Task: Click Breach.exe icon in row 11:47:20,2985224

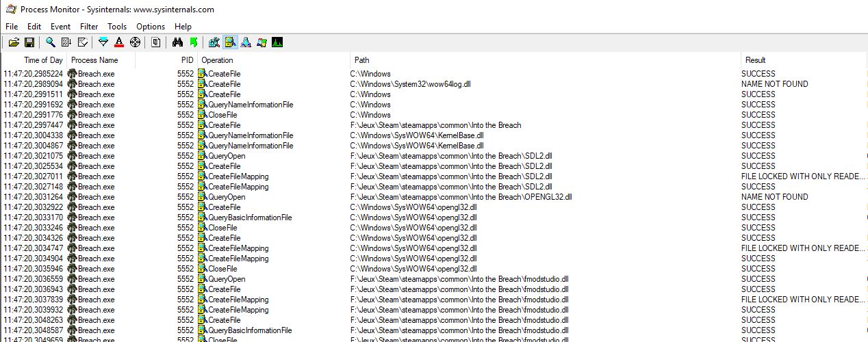Action: coord(72,74)
